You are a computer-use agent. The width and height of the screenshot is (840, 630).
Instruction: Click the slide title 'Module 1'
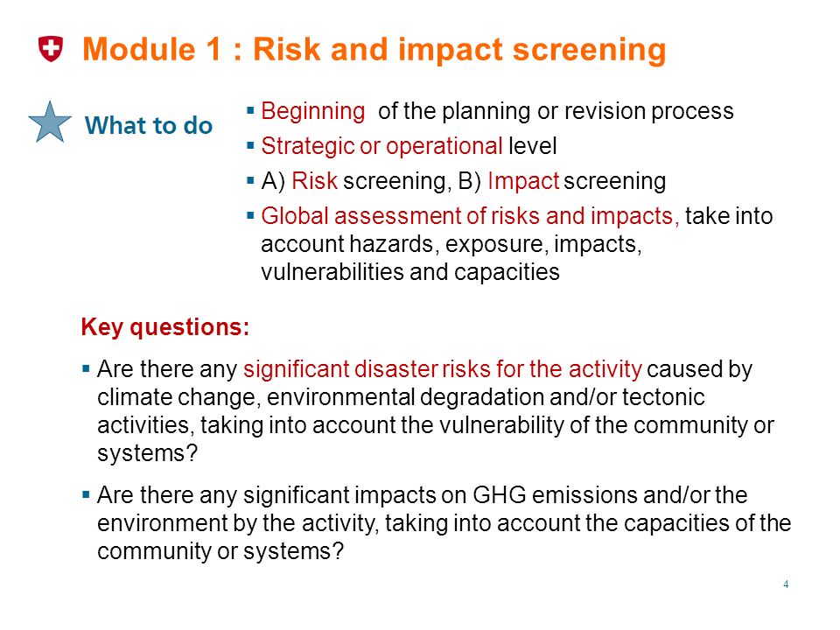(x=374, y=49)
